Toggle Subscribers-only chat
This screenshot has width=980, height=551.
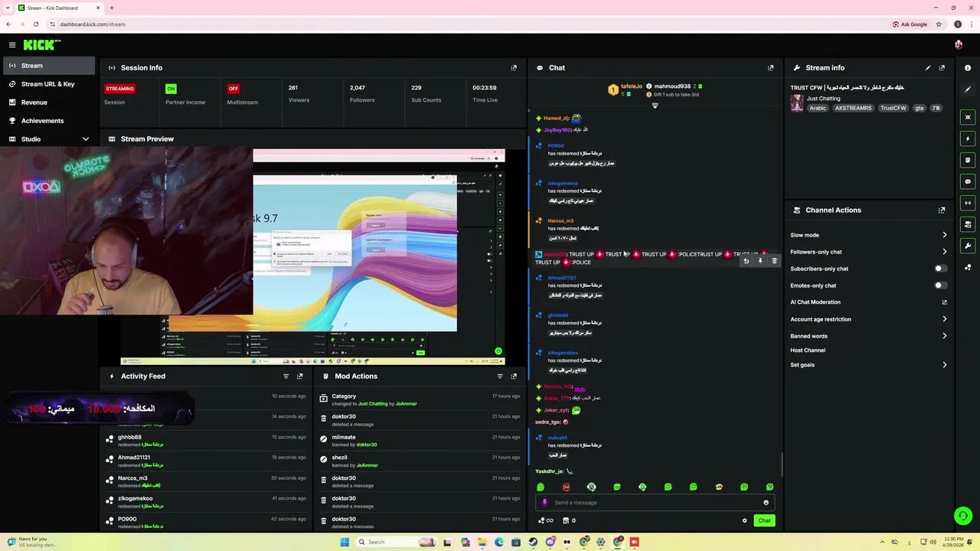(940, 269)
